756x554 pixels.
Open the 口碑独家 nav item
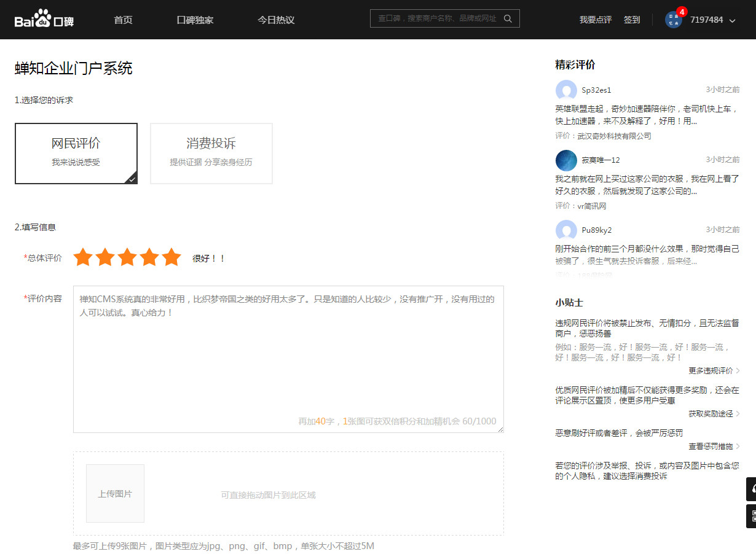[x=195, y=20]
